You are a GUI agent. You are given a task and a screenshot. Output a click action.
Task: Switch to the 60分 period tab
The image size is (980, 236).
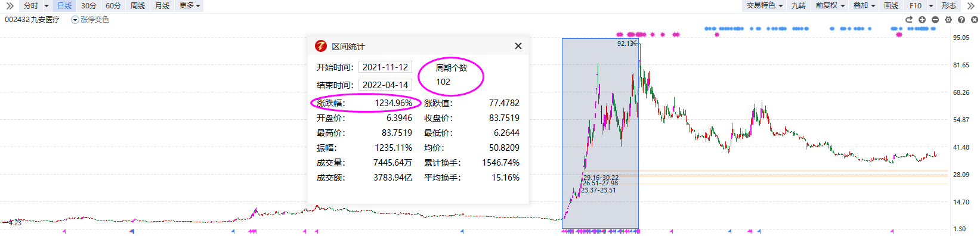[x=113, y=6]
